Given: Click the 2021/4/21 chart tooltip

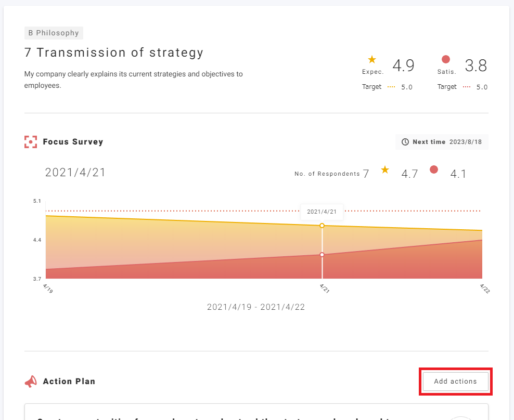Looking at the screenshot, I should pos(322,212).
